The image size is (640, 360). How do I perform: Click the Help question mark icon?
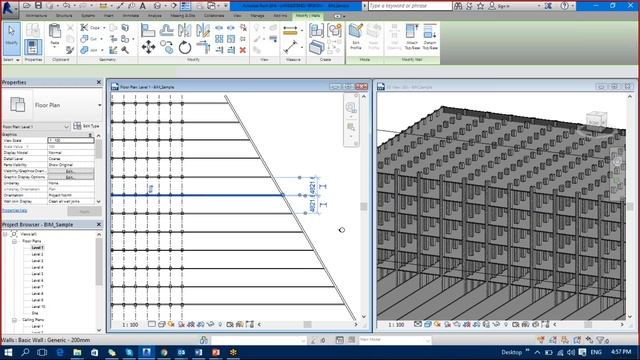tap(564, 6)
